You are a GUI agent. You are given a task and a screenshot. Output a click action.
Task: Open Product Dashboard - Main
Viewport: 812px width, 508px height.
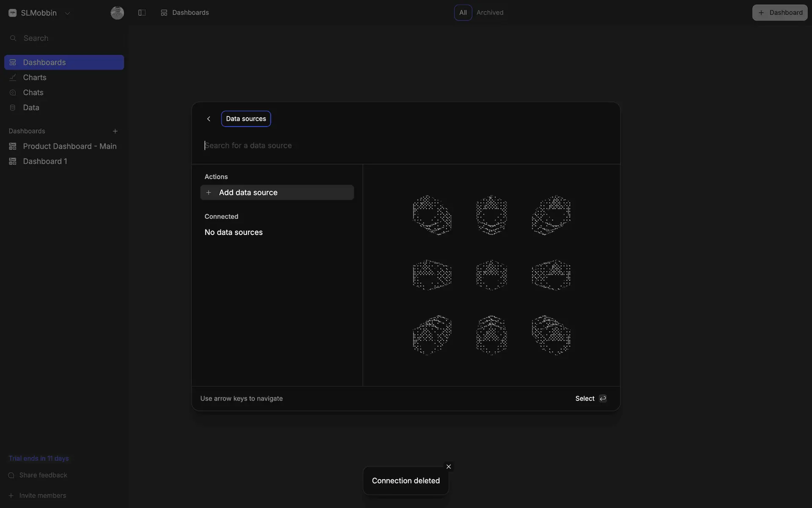(x=69, y=146)
